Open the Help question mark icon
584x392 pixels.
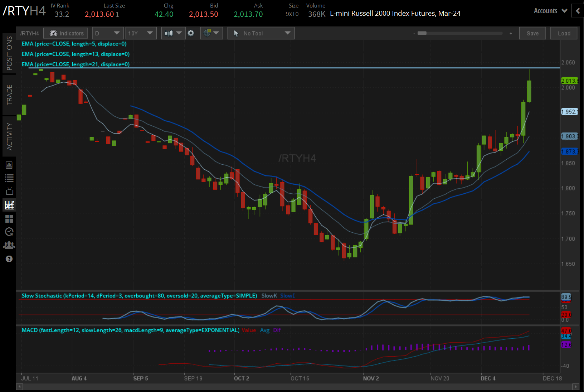coord(9,259)
